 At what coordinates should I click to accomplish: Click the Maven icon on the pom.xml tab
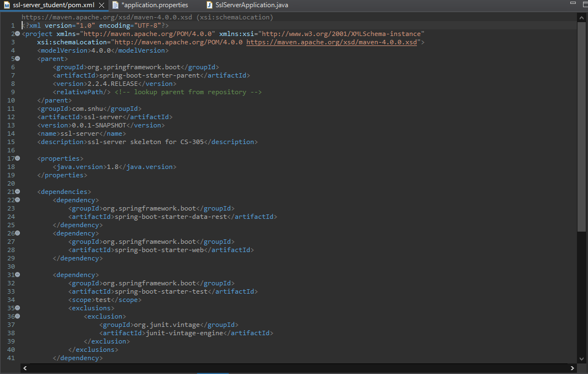coord(6,5)
